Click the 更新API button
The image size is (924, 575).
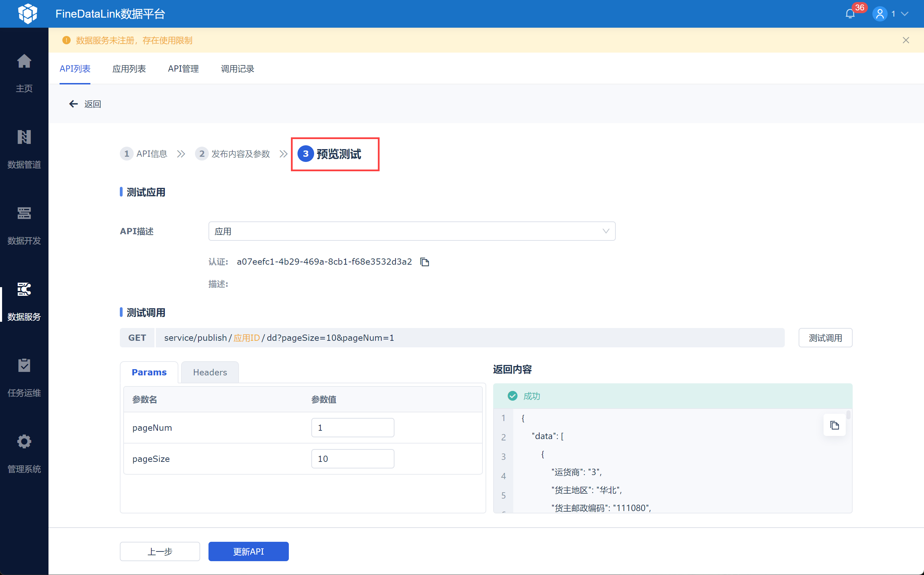(248, 551)
